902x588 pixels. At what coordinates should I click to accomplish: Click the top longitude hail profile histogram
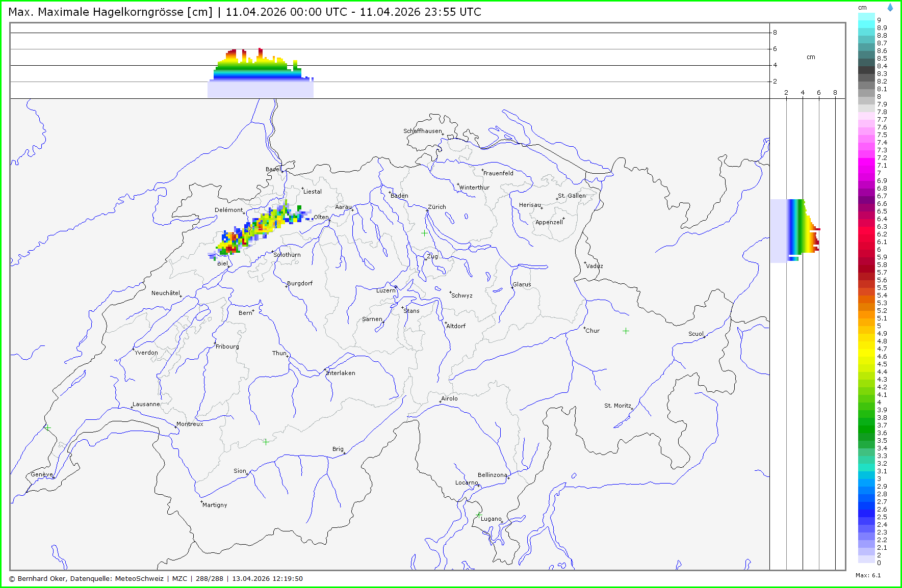(x=261, y=71)
